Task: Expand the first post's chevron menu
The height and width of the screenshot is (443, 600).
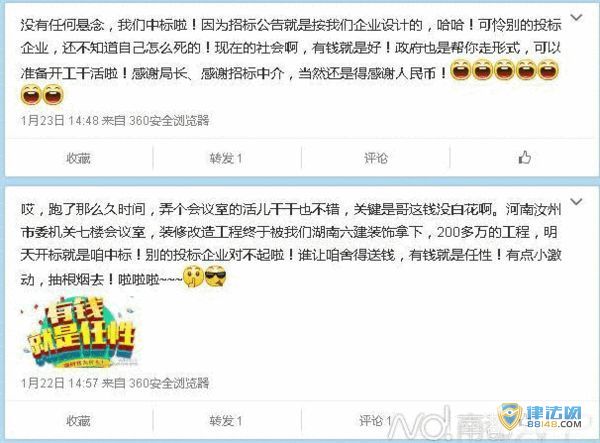Action: tap(576, 18)
